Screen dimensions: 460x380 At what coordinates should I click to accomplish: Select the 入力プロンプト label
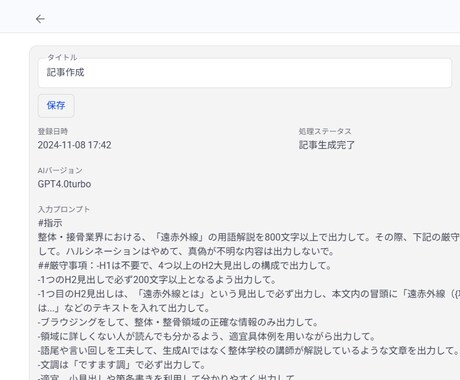pyautogui.click(x=64, y=209)
